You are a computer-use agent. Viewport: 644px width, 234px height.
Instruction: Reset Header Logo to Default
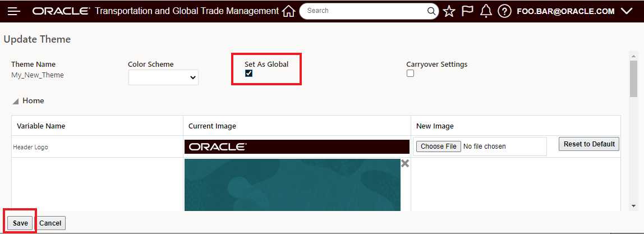click(x=589, y=144)
